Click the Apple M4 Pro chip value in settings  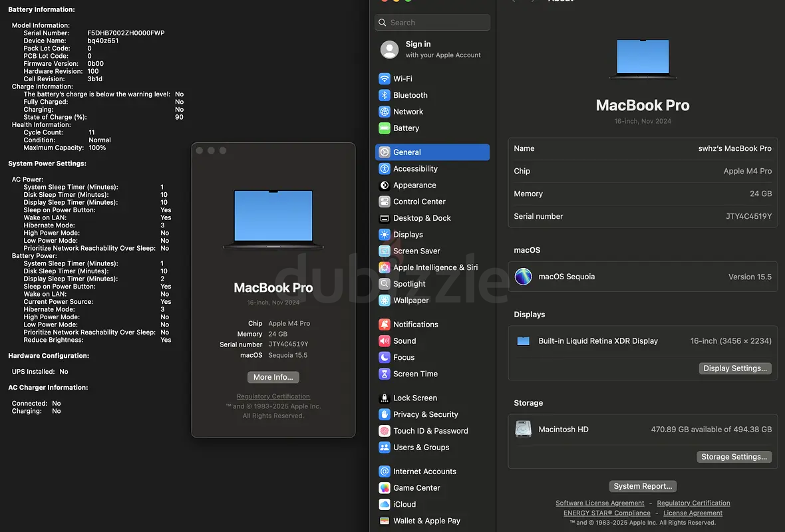click(748, 171)
